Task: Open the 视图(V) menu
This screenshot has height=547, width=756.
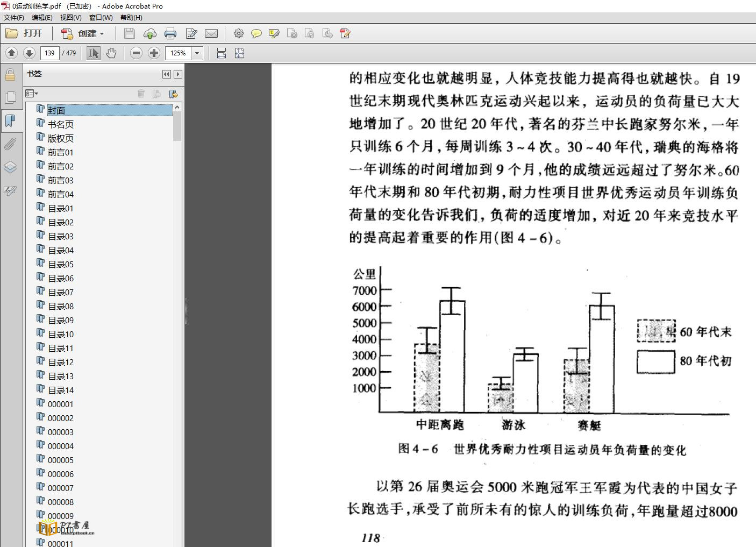Action: [x=71, y=17]
